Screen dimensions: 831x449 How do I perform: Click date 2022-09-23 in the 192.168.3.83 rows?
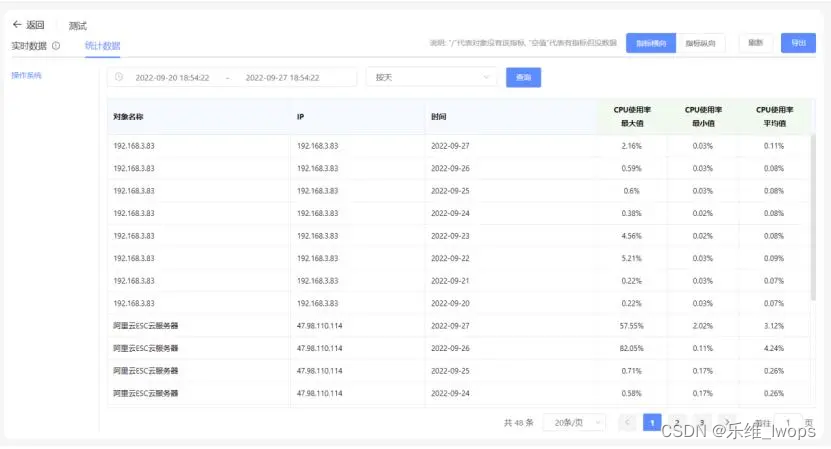(450, 236)
